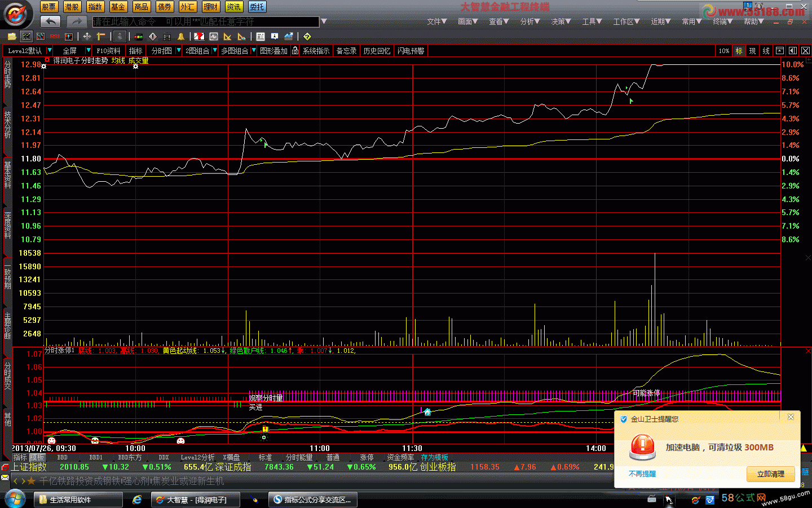Viewport: 812px width, 508px height.
Task: Open the 文件 menu
Action: (437, 21)
